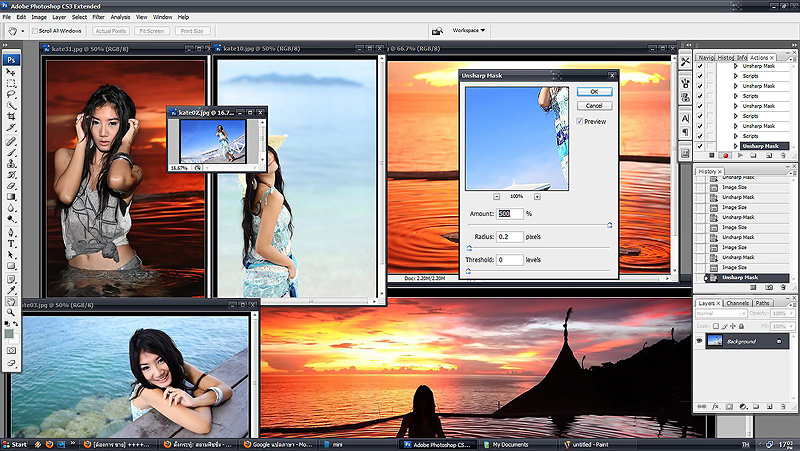
Task: Toggle Lock Position in Layers panel
Action: coord(733,326)
